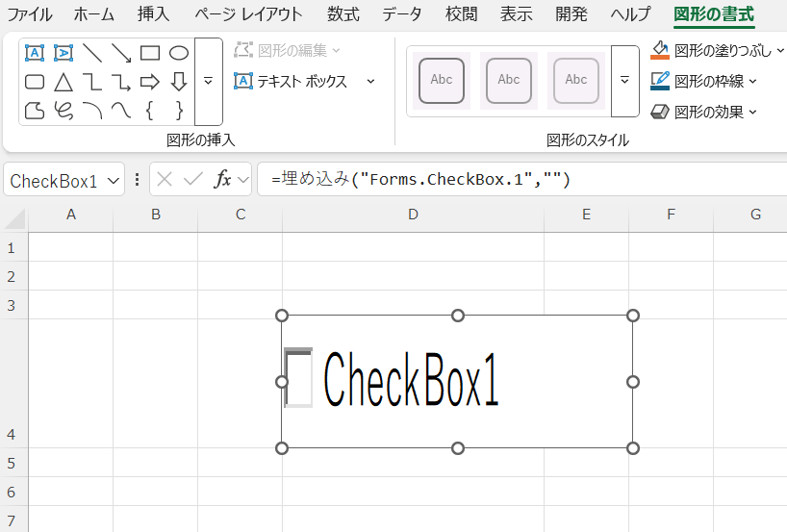Apply the first Abc shape style preset
Viewport: 787px width, 532px height.
442,80
